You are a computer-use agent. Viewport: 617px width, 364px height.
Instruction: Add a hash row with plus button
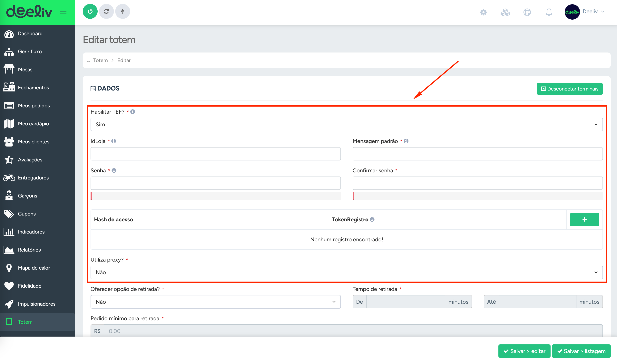[584, 219]
